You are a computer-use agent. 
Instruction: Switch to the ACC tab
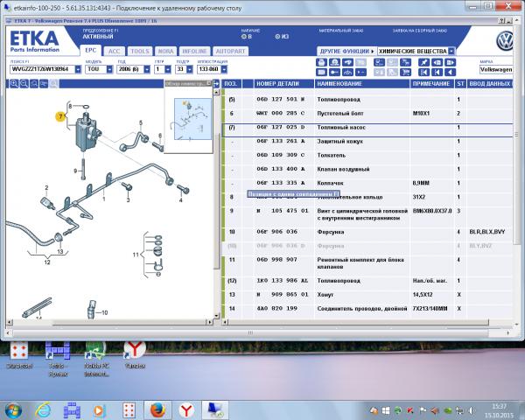tap(114, 52)
